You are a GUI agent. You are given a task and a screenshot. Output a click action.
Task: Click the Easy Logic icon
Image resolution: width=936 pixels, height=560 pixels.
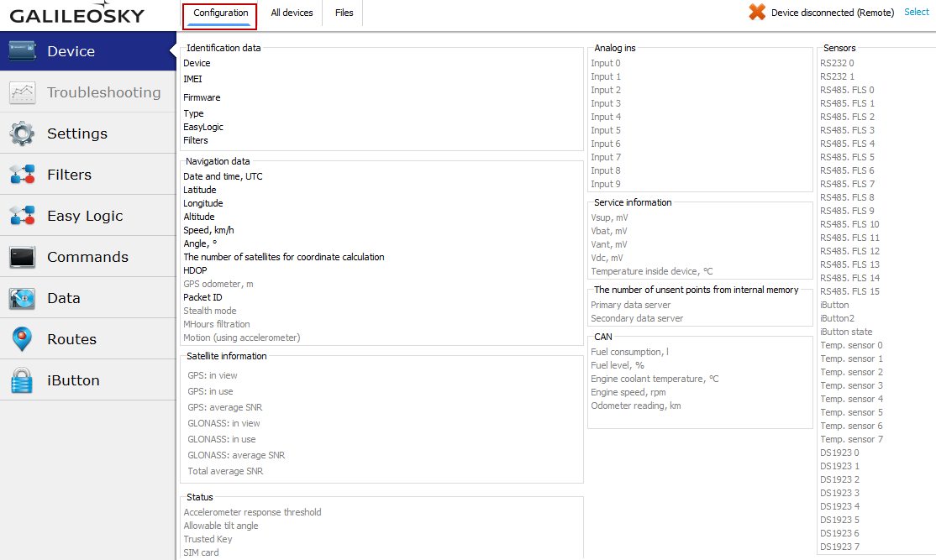23,216
